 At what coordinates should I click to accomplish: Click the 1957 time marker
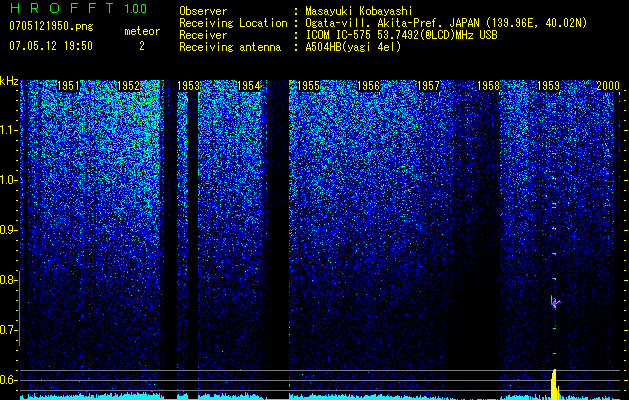tap(428, 86)
